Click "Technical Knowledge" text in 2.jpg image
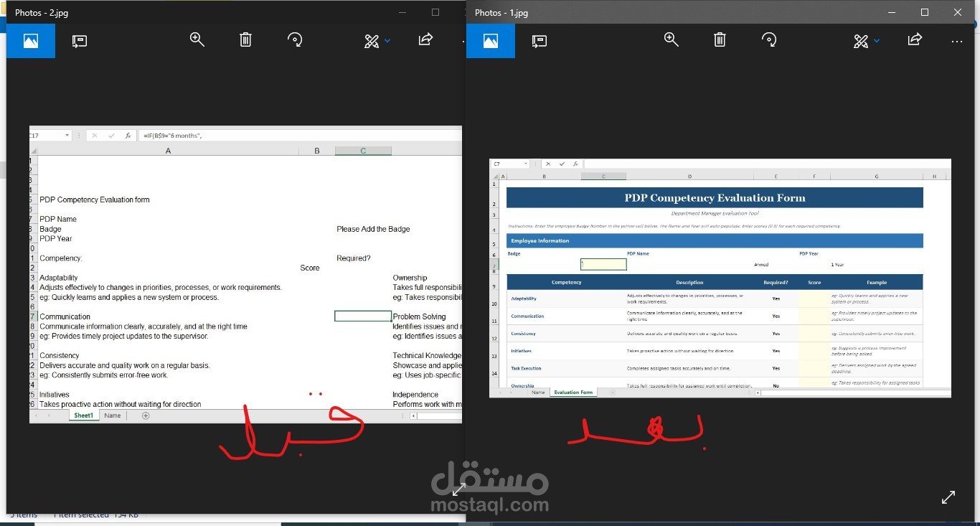The height and width of the screenshot is (526, 980). 427,355
